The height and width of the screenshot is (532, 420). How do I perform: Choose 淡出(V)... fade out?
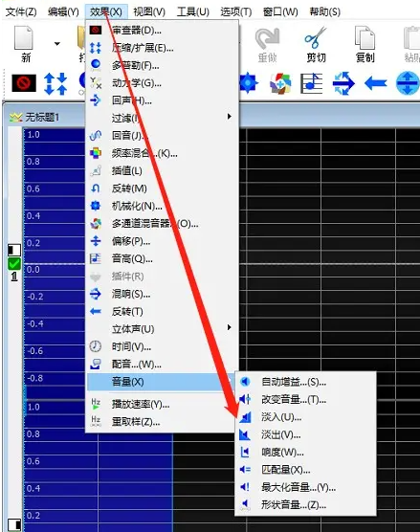(x=305, y=434)
